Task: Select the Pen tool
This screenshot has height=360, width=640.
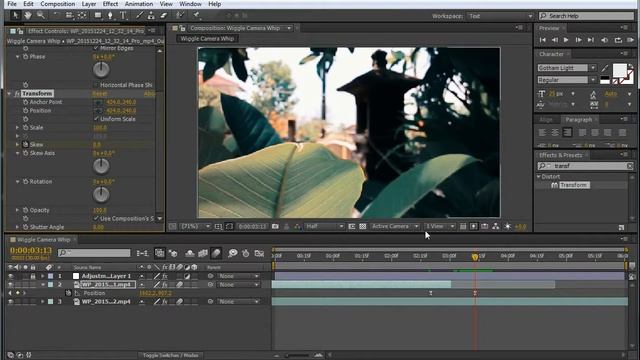Action: pyautogui.click(x=110, y=16)
